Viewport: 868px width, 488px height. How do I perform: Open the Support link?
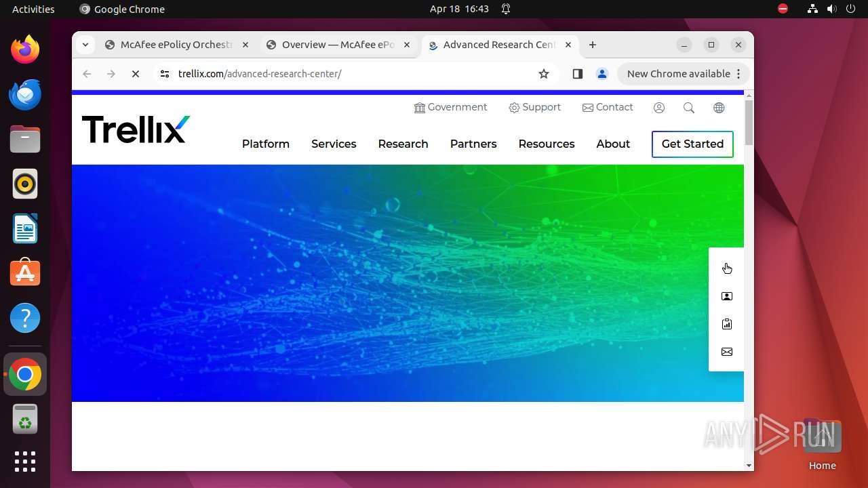(x=534, y=107)
